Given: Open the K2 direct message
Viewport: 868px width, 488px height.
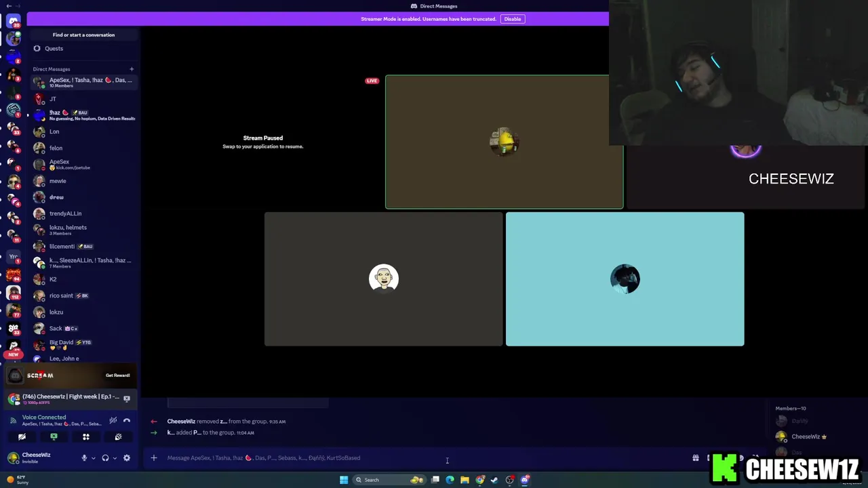Looking at the screenshot, I should 83,279.
